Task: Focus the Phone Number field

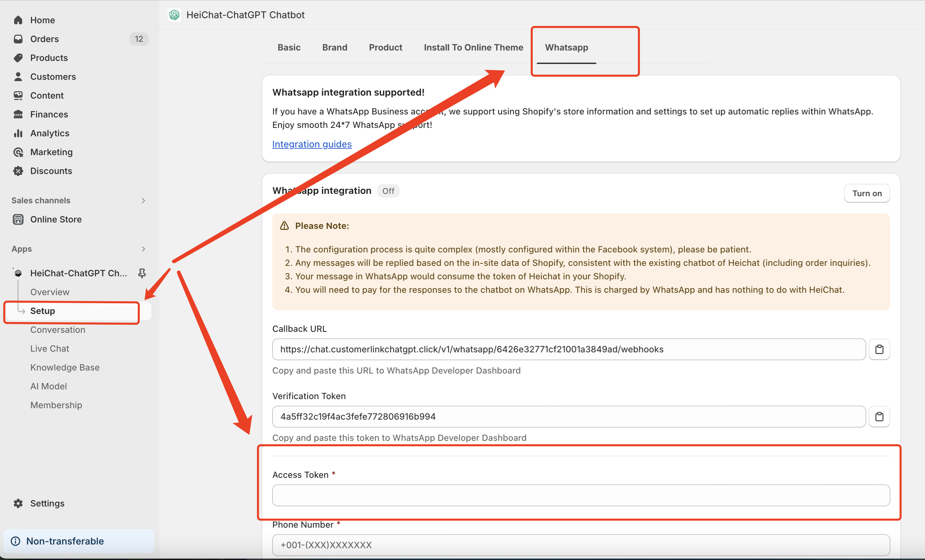Action: (580, 545)
